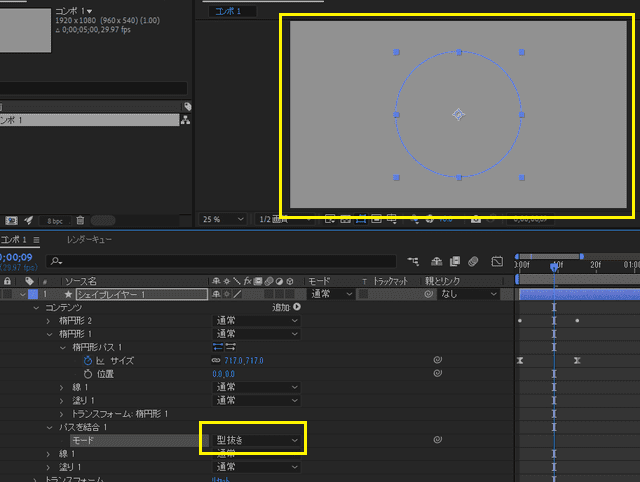
Task: Click the pick whip on パスを結合 モード row
Action: click(x=438, y=440)
